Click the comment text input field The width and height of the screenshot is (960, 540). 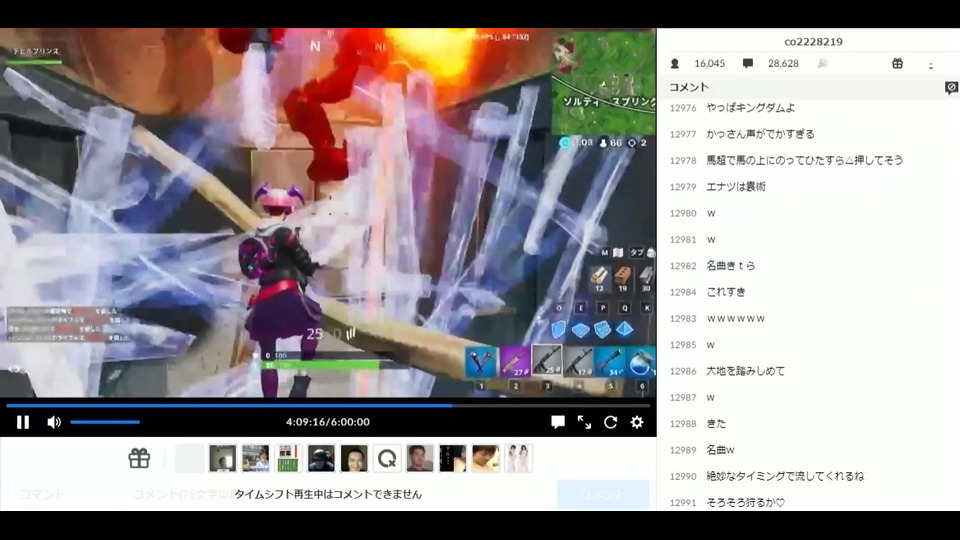tap(339, 494)
